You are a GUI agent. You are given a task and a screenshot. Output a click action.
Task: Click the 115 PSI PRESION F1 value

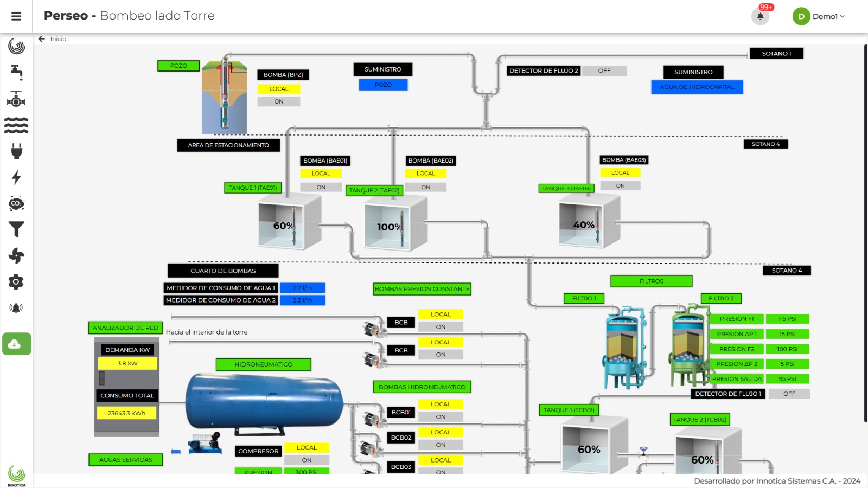(x=787, y=319)
